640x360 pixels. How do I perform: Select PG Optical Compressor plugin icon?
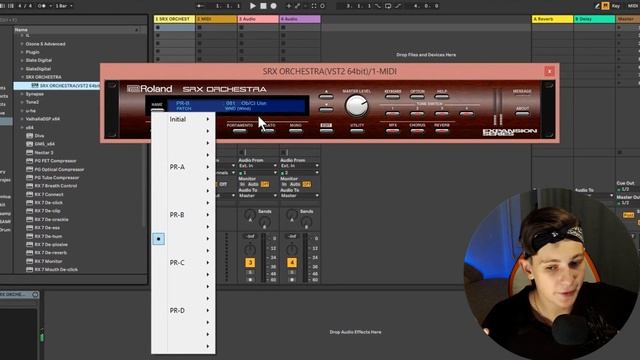[29, 169]
